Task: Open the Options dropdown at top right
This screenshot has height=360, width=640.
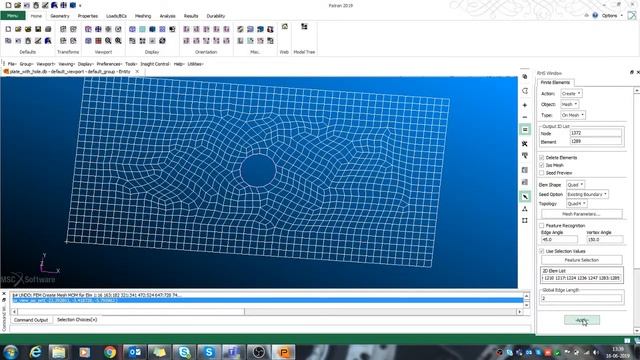Action: pos(612,16)
